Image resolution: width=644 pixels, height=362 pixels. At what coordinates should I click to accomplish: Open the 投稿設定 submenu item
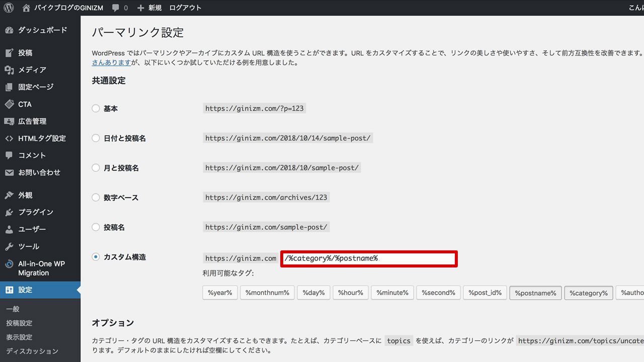[x=19, y=323]
